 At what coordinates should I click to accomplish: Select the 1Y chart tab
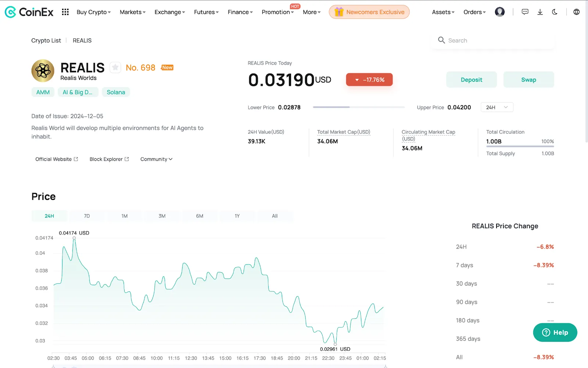[x=237, y=216]
